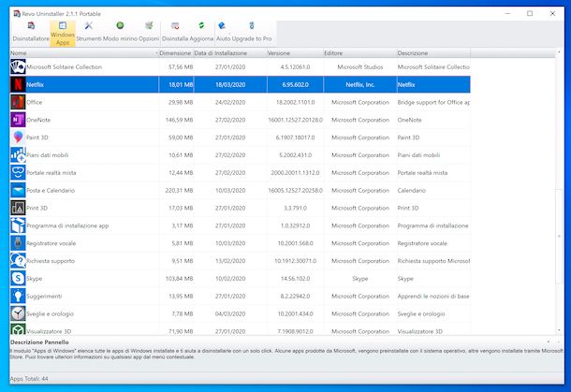571x392 pixels.
Task: Click the Posta e Calendario icon
Action: (18, 190)
